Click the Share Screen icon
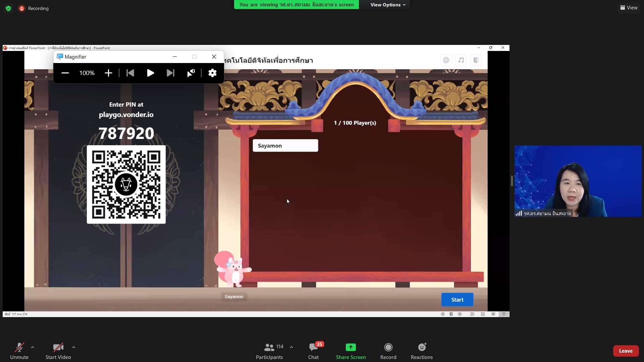The width and height of the screenshot is (644, 362). (x=351, y=348)
